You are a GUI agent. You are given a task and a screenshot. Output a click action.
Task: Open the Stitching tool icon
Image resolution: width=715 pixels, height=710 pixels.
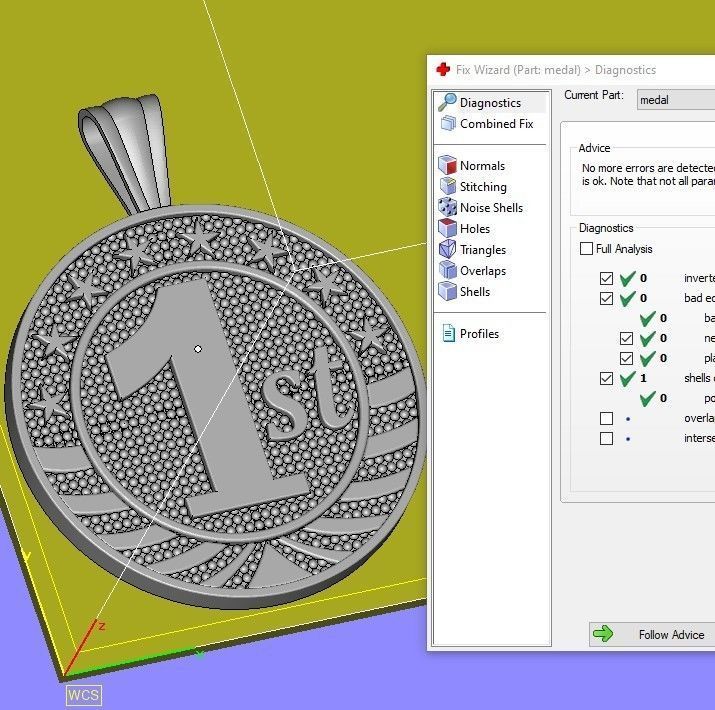point(447,186)
